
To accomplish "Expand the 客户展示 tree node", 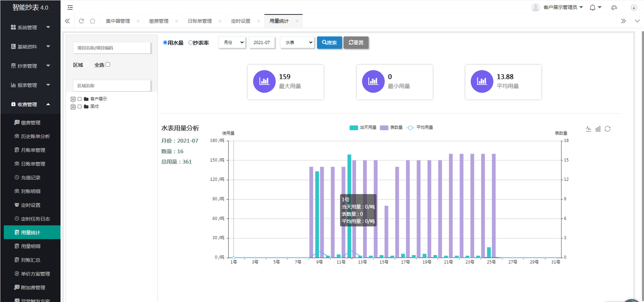I will coord(73,99).
